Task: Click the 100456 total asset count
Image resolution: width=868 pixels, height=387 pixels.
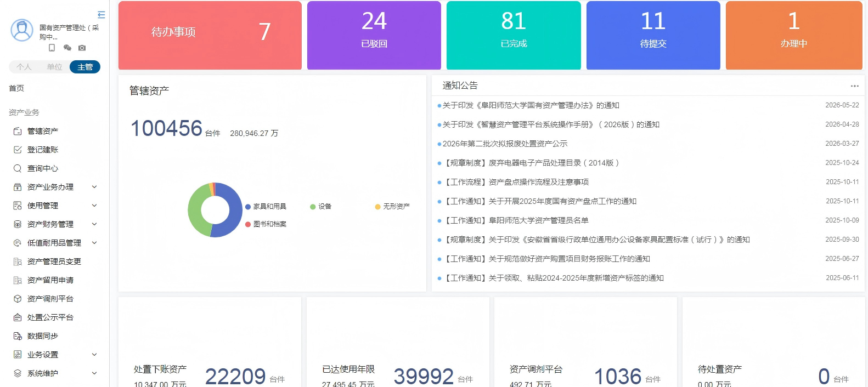Action: point(166,128)
